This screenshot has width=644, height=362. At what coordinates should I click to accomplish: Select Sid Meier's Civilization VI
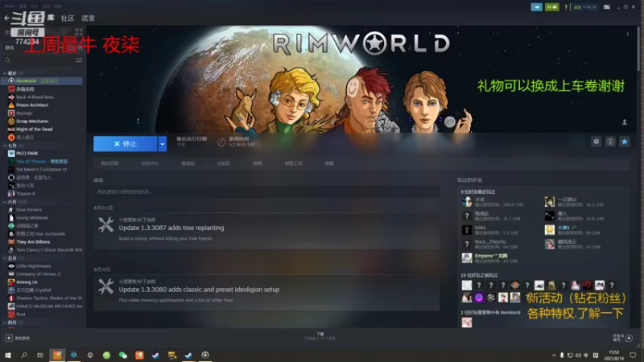[x=42, y=169]
